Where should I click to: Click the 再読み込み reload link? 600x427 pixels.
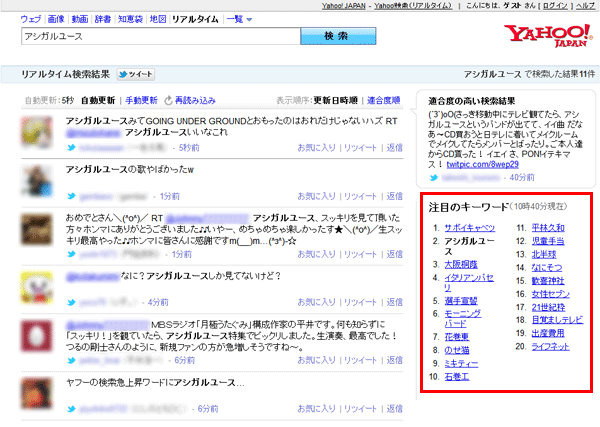click(x=195, y=101)
